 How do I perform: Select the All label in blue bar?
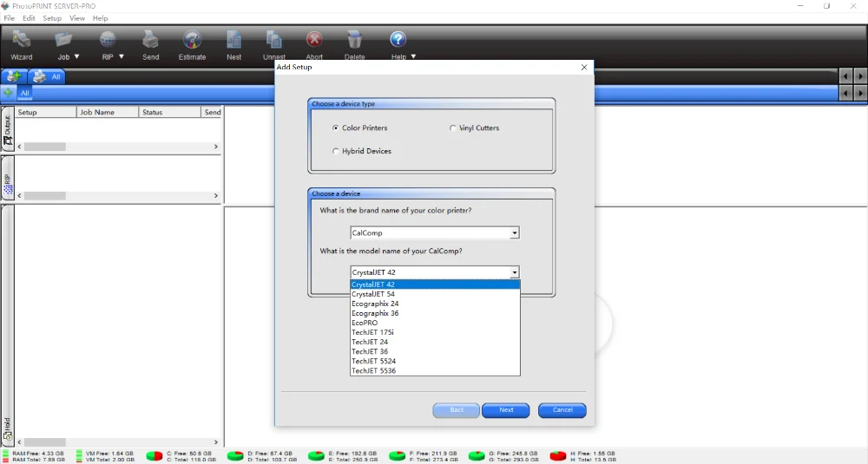tap(25, 93)
